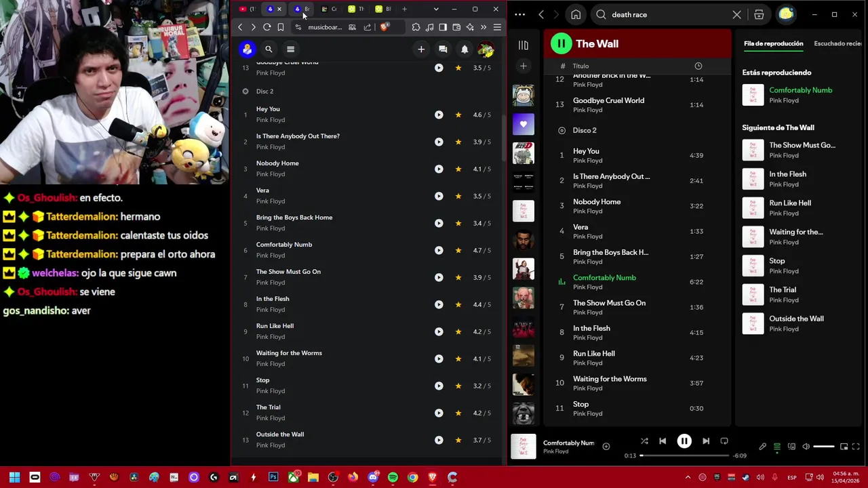Open the browser wallet icon
868x488 pixels.
coord(456,27)
